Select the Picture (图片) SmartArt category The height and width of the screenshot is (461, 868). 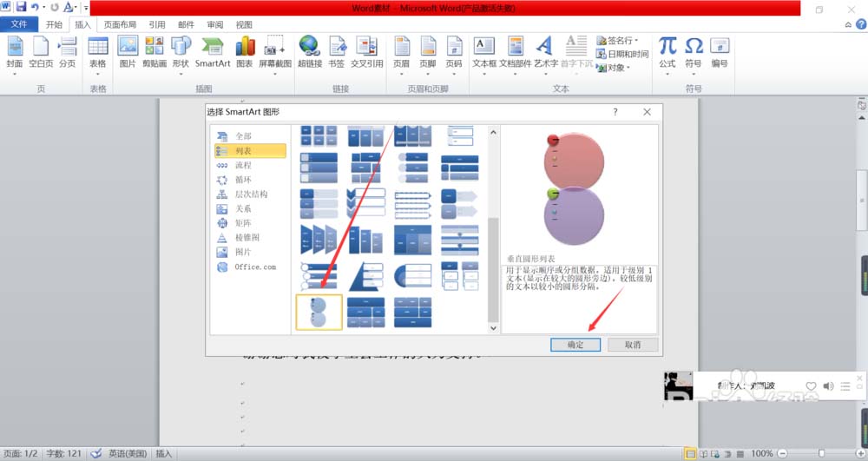[x=250, y=252]
